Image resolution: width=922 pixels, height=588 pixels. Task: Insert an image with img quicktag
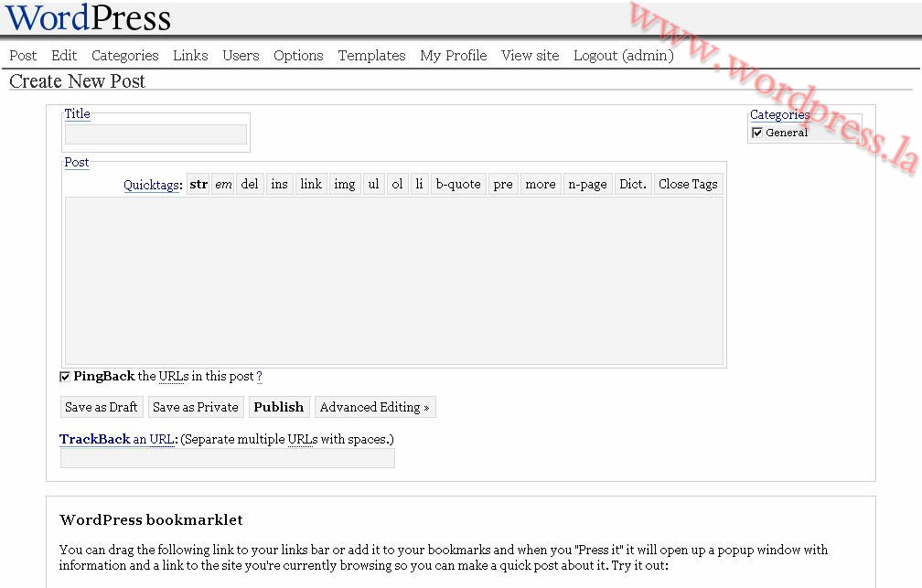345,184
